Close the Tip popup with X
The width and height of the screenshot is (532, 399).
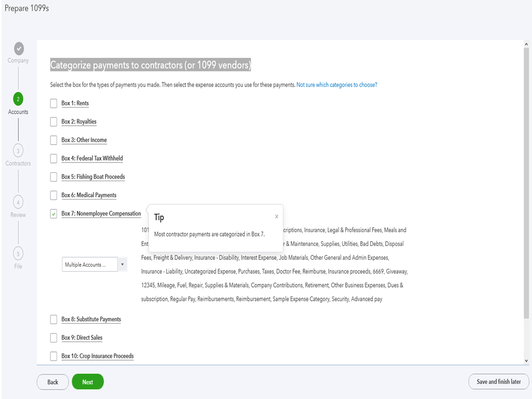point(277,217)
